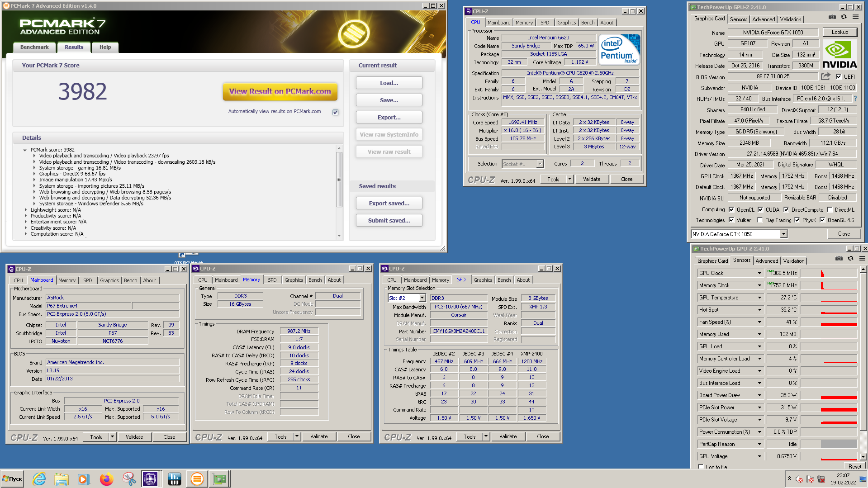The image size is (868, 488).
Task: Click camera icon in GPU-Z Sensors window
Action: point(839,258)
